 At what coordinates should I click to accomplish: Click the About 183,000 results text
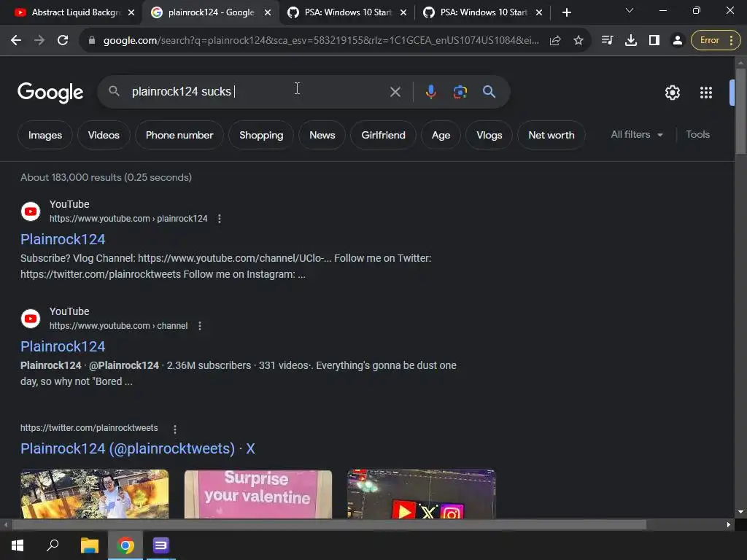(106, 177)
